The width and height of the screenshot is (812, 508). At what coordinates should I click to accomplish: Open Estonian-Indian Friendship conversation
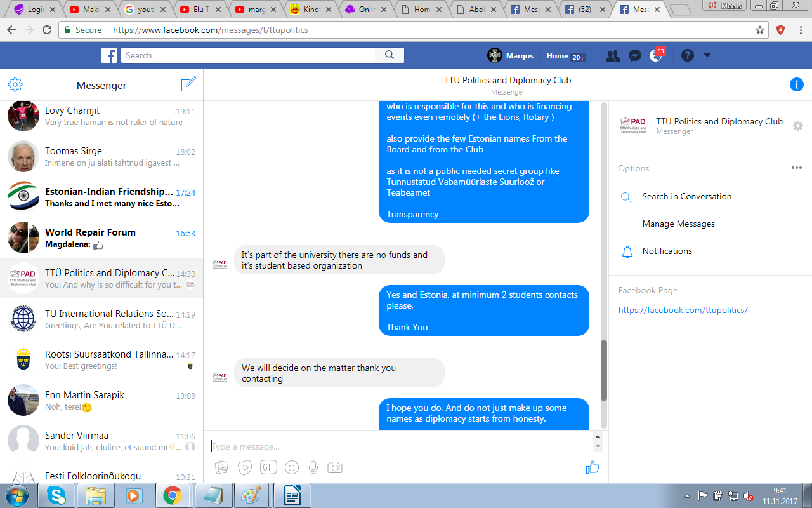click(101, 197)
